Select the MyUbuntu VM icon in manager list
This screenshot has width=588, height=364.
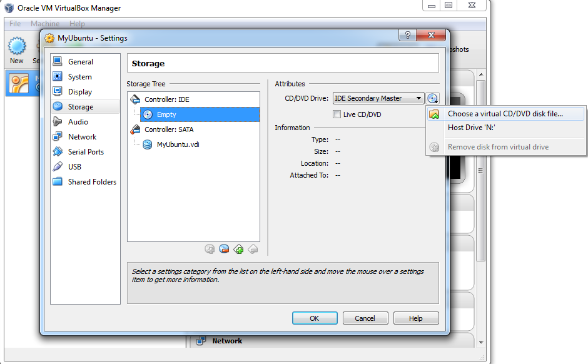(x=19, y=84)
